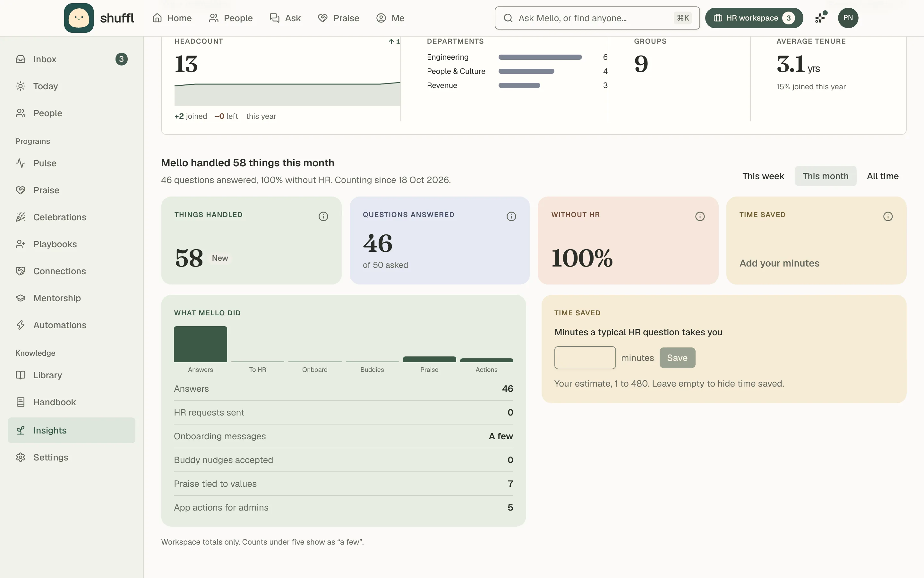
Task: Open Connections in sidebar
Action: coord(72,271)
